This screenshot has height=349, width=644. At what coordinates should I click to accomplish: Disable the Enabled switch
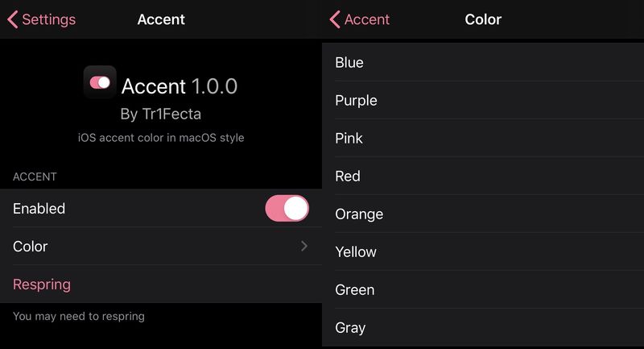pos(287,209)
